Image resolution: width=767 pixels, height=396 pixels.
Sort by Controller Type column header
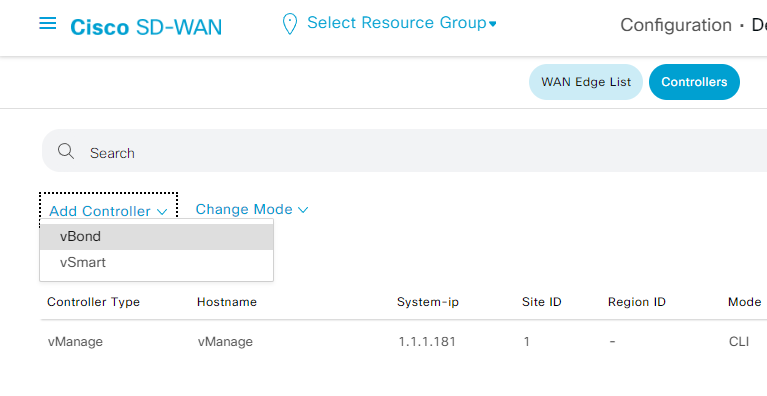tap(93, 302)
